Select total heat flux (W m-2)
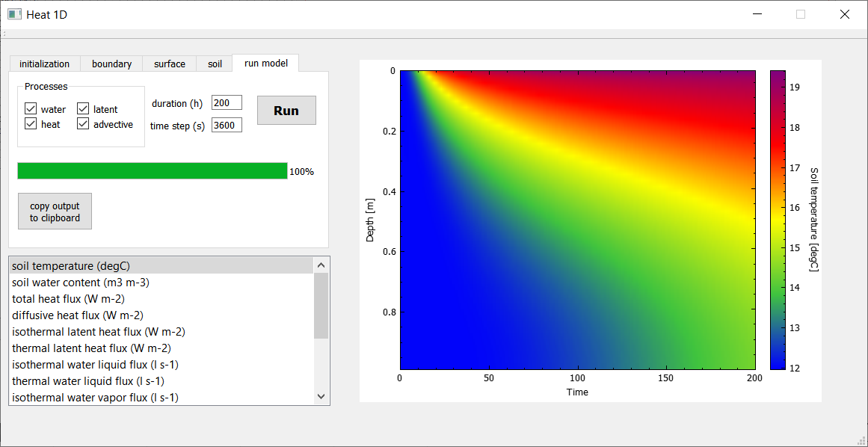This screenshot has width=868, height=447. click(161, 299)
